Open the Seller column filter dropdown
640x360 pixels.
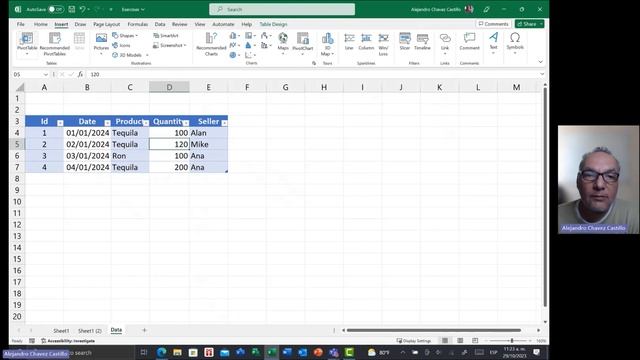[224, 123]
